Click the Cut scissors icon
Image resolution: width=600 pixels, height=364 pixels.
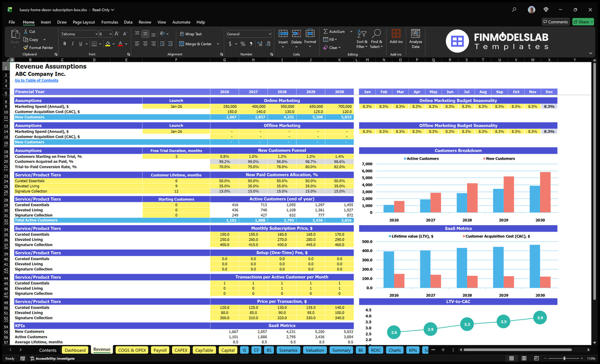point(25,31)
